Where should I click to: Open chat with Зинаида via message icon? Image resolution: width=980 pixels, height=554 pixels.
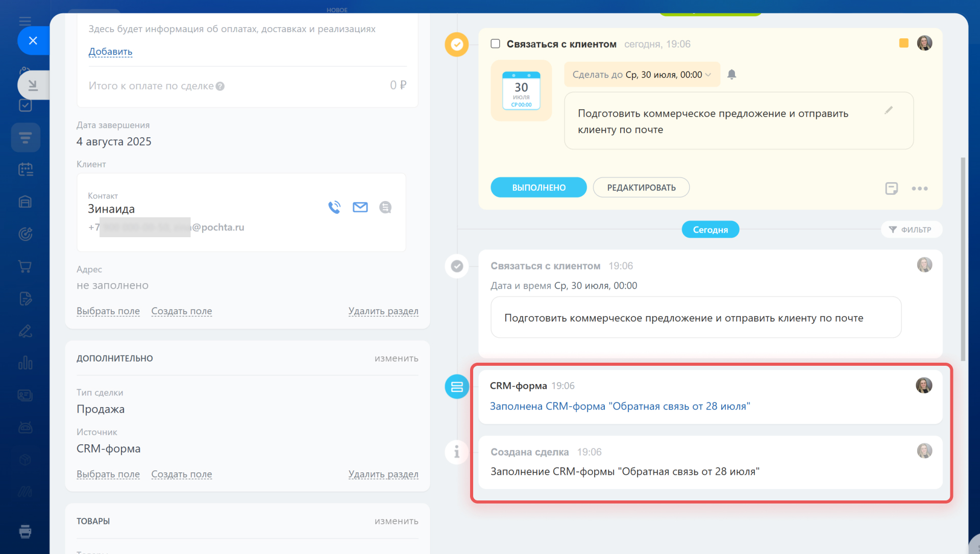point(385,207)
